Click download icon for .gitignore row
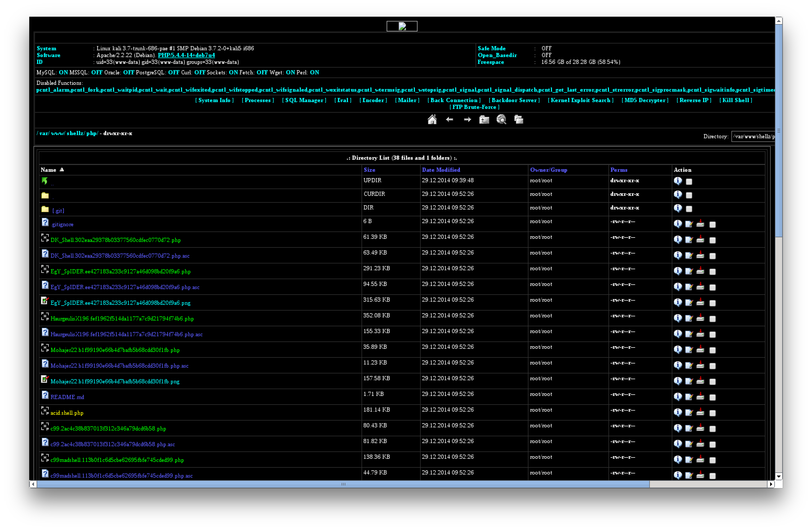 [x=700, y=224]
